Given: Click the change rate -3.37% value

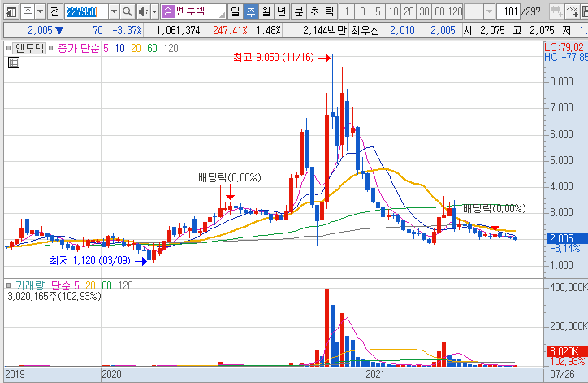Looking at the screenshot, I should click(128, 30).
